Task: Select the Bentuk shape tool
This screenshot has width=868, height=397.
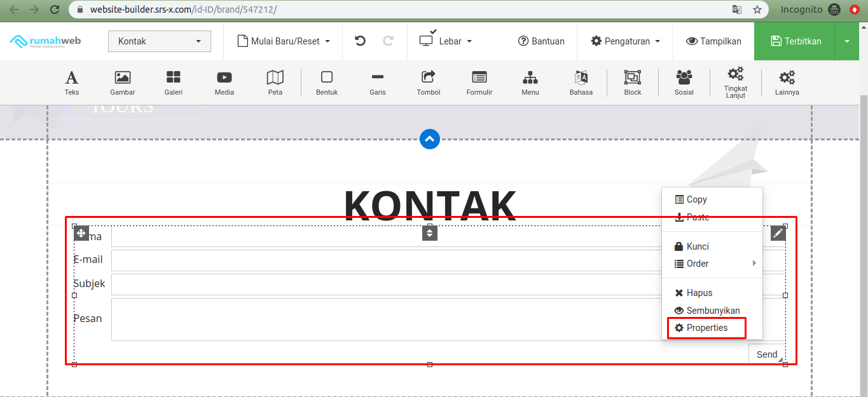Action: [x=327, y=83]
